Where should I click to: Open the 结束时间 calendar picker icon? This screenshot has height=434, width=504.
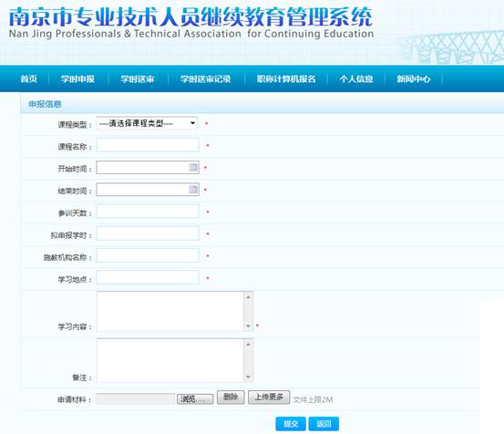tap(193, 190)
